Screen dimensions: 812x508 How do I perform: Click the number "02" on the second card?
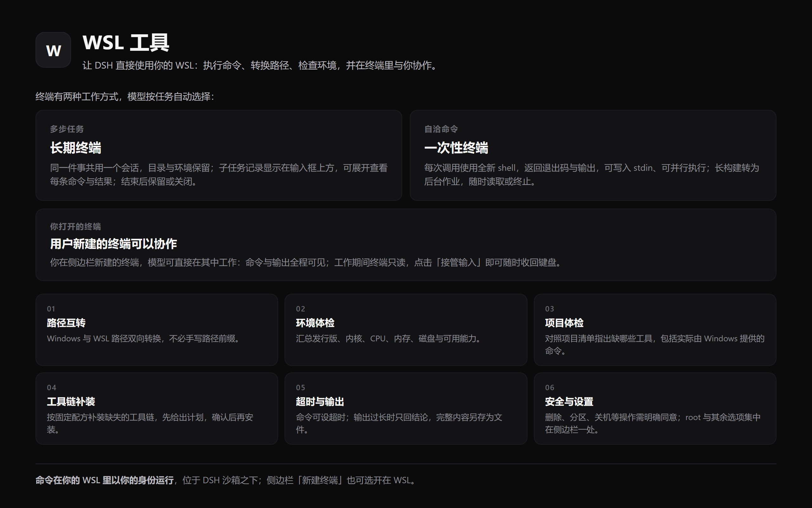300,309
